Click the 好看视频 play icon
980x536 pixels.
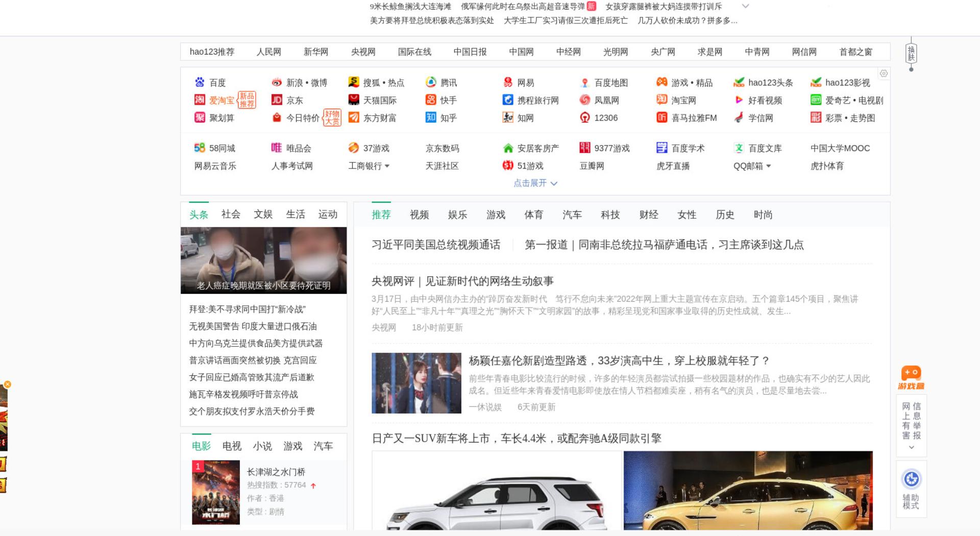point(739,100)
